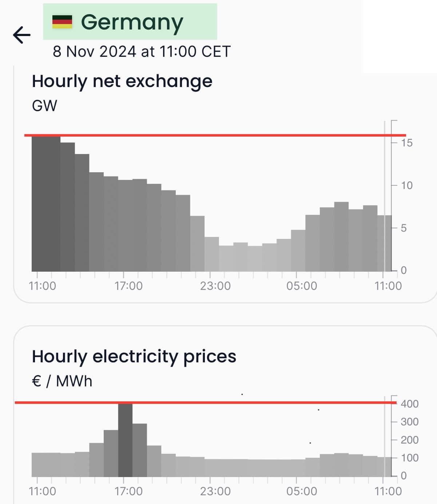Select the Germany country header

[131, 22]
